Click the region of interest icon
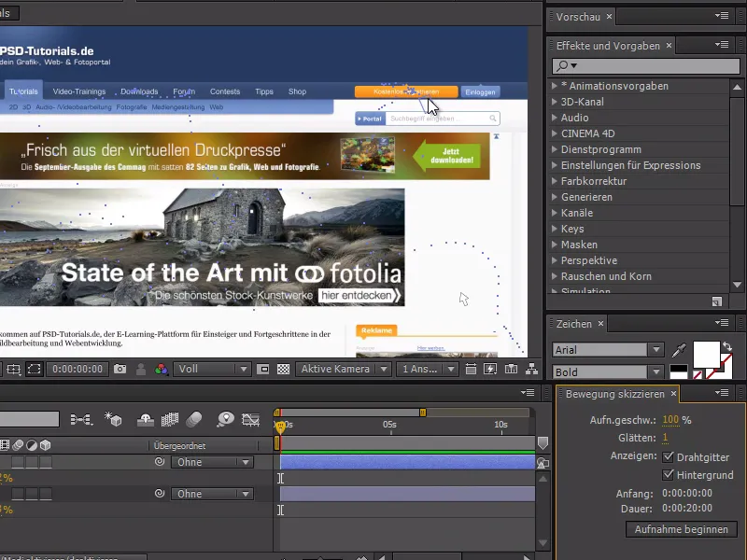747x560 pixels. coord(263,369)
